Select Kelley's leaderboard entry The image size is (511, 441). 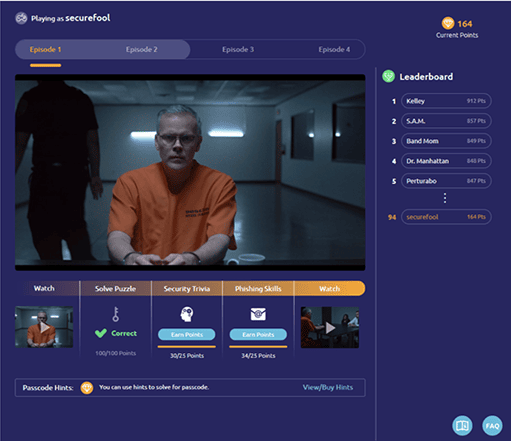point(446,101)
